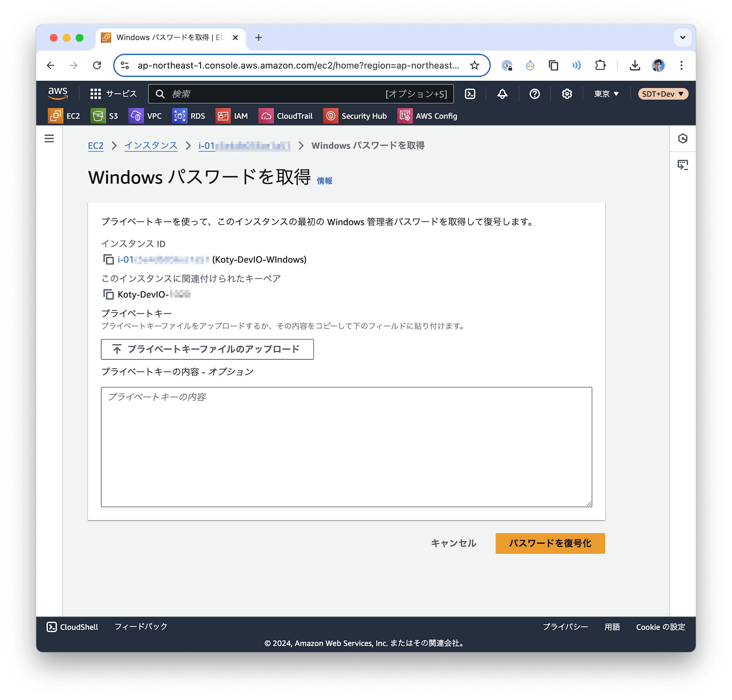The height and width of the screenshot is (700, 732).
Task: Open the IAM favorites shortcut
Action: tap(232, 116)
